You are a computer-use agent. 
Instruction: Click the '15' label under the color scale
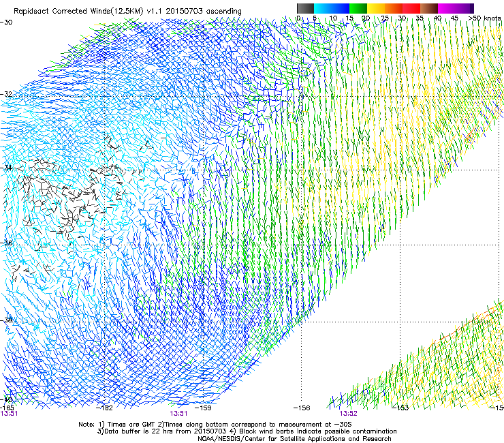pos(349,18)
